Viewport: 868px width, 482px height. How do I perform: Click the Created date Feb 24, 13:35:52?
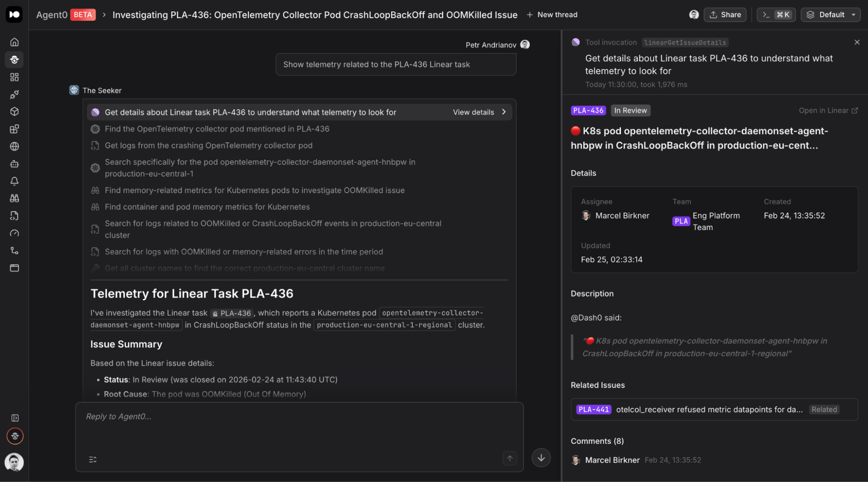[x=794, y=216]
